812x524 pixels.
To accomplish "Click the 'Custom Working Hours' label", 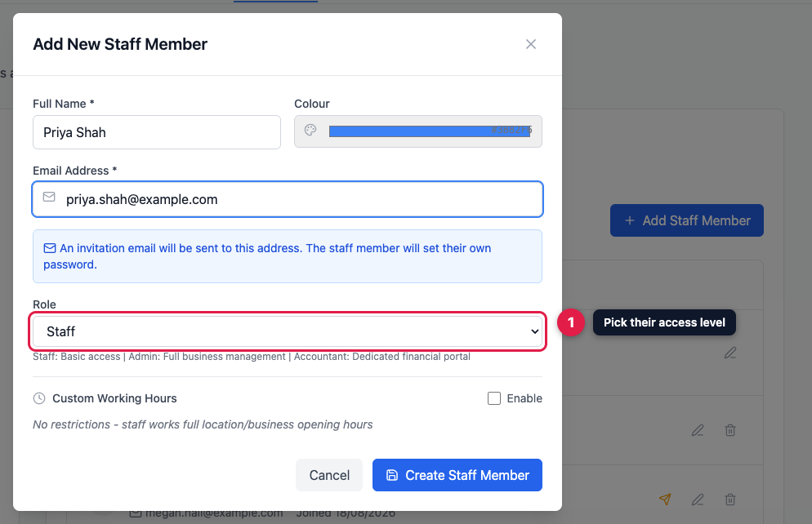I will point(114,398).
